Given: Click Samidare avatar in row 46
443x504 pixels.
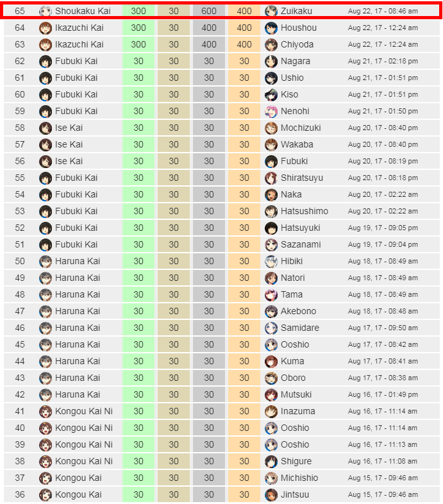Looking at the screenshot, I should point(271,328).
